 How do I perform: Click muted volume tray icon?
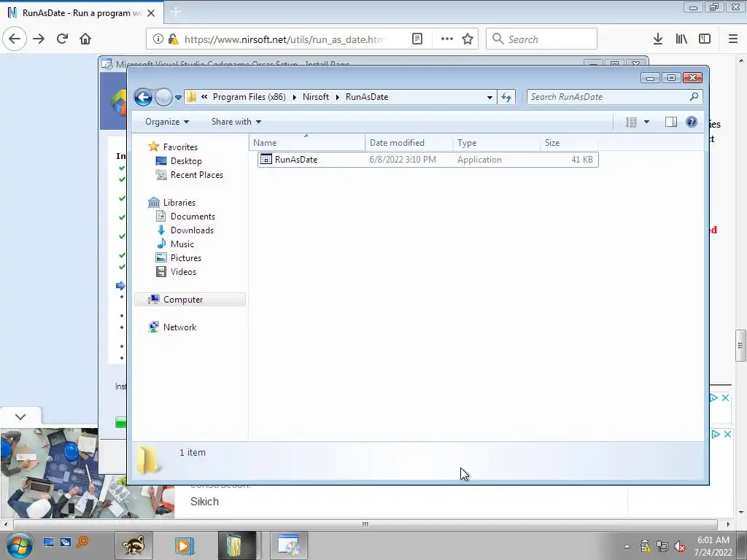click(680, 546)
